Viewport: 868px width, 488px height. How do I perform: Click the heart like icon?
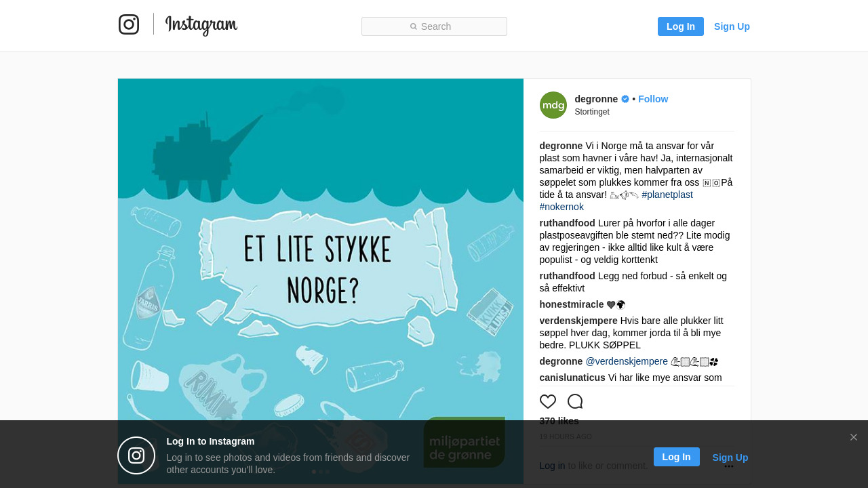tap(548, 401)
